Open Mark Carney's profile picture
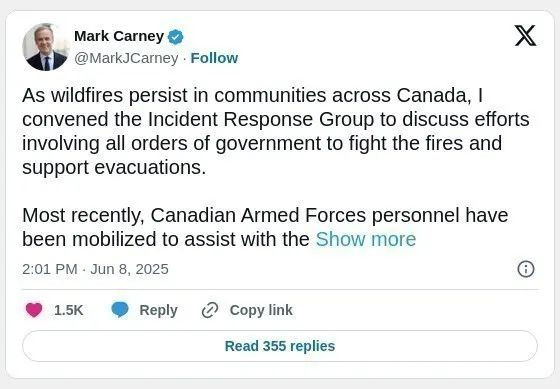This screenshot has width=560, height=389. [x=45, y=47]
